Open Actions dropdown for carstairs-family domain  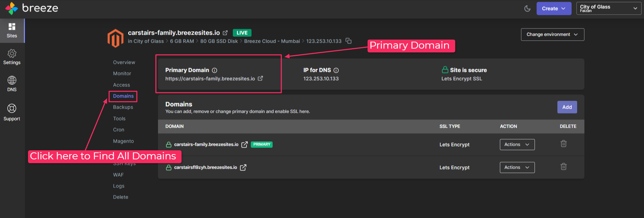coord(517,144)
